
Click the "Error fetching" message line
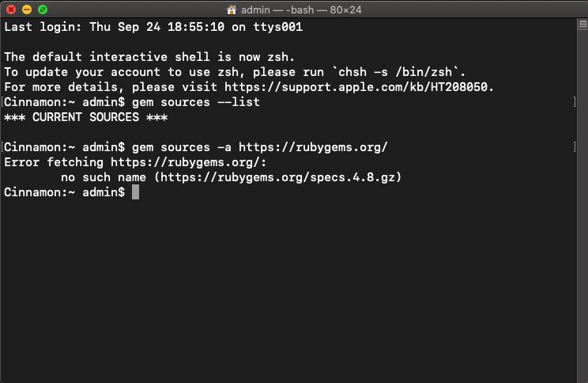click(135, 162)
